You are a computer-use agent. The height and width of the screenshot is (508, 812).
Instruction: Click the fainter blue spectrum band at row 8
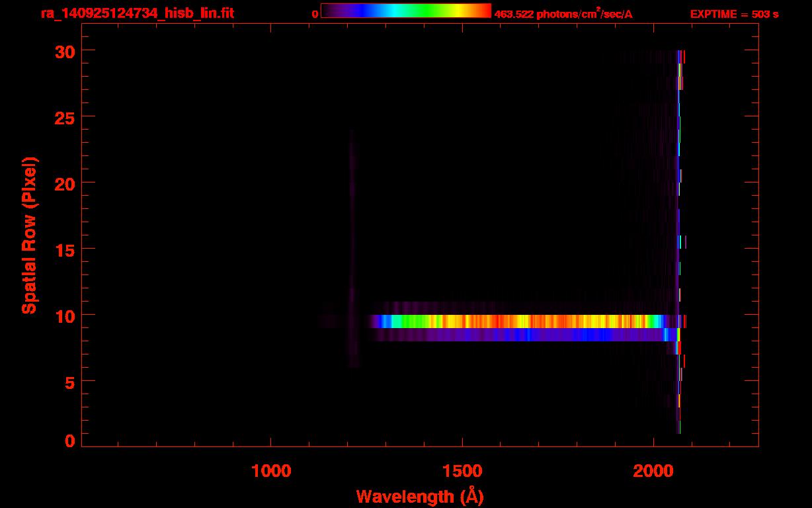pyautogui.click(x=522, y=335)
